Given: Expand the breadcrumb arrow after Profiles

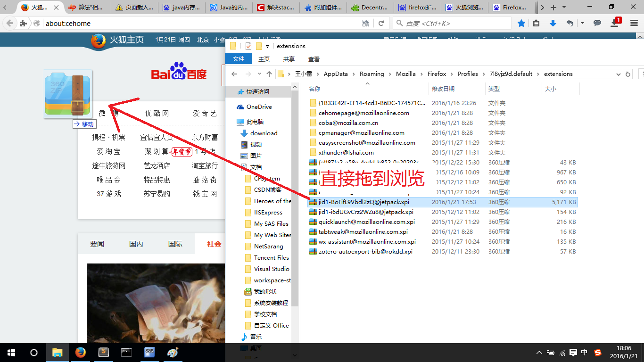Looking at the screenshot, I should pyautogui.click(x=484, y=74).
